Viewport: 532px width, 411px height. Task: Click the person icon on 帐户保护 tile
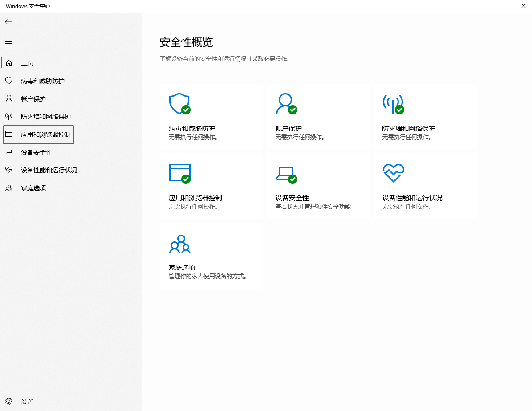coord(287,103)
